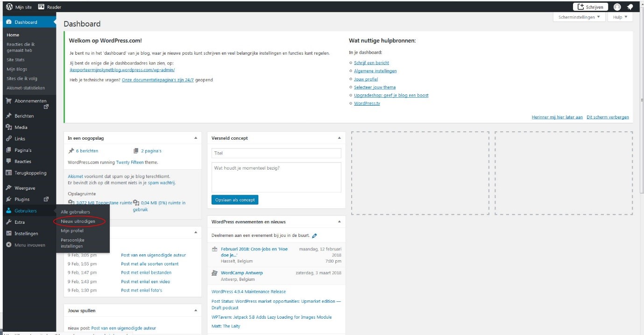
Task: Select Mijn profiel in the flyout menu
Action: click(x=72, y=231)
